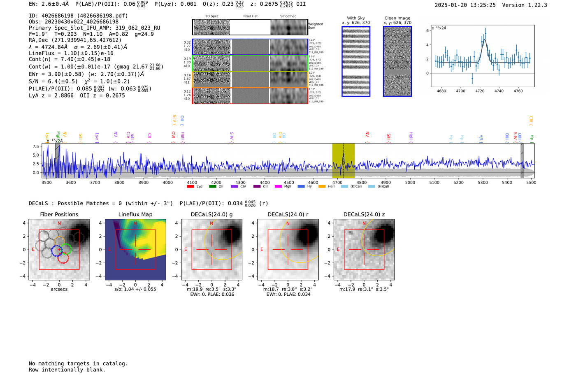Click the blue dashed fiber circle
Image resolution: width=576 pixels, height=392 pixels.
tap(57, 251)
